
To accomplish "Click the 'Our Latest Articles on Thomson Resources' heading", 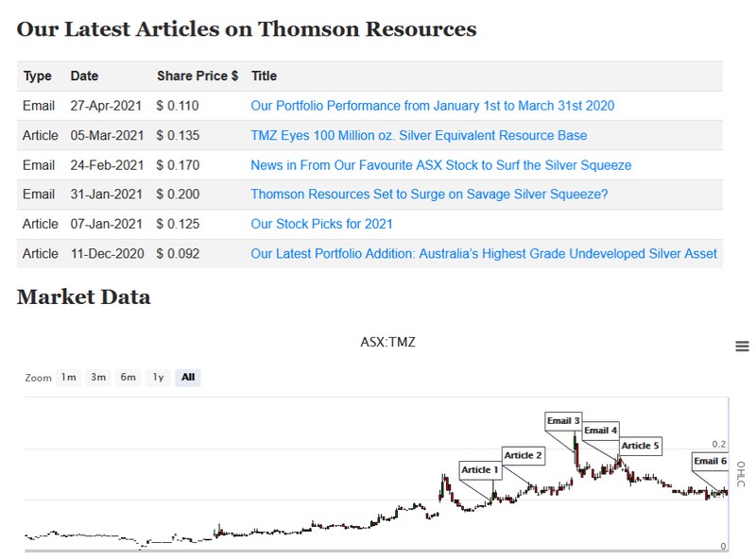I will tap(247, 29).
